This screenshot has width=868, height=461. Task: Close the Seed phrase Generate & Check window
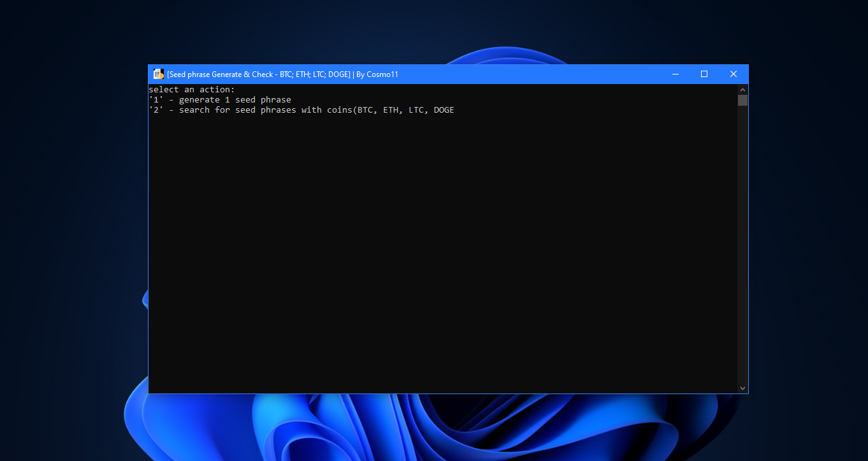coord(734,74)
